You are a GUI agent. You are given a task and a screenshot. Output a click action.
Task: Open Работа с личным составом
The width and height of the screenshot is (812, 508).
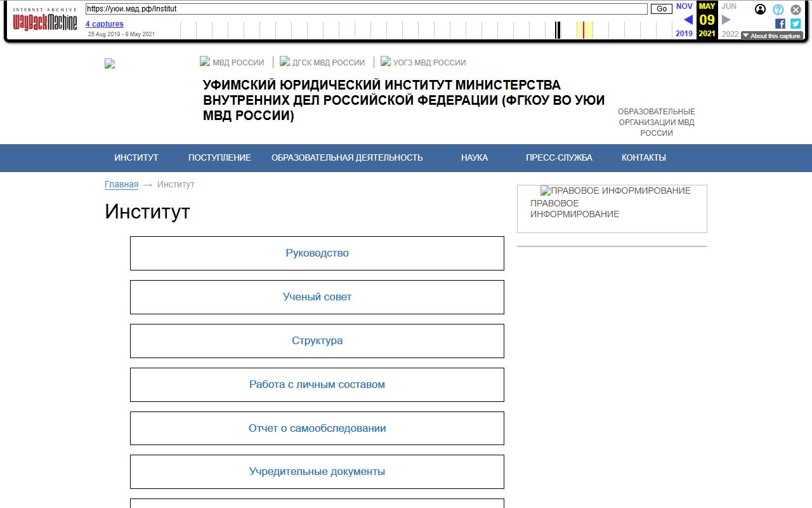point(317,385)
